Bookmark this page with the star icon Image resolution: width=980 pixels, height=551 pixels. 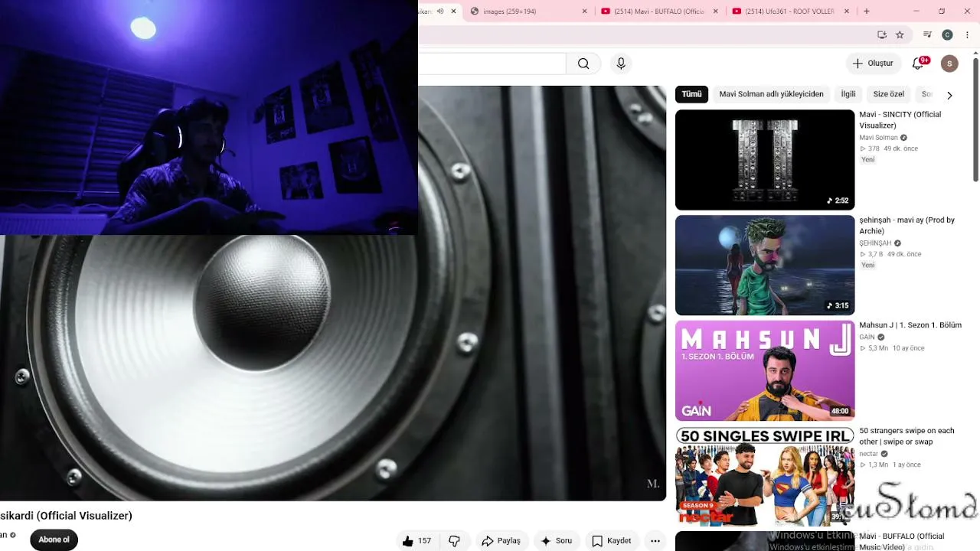(x=900, y=34)
